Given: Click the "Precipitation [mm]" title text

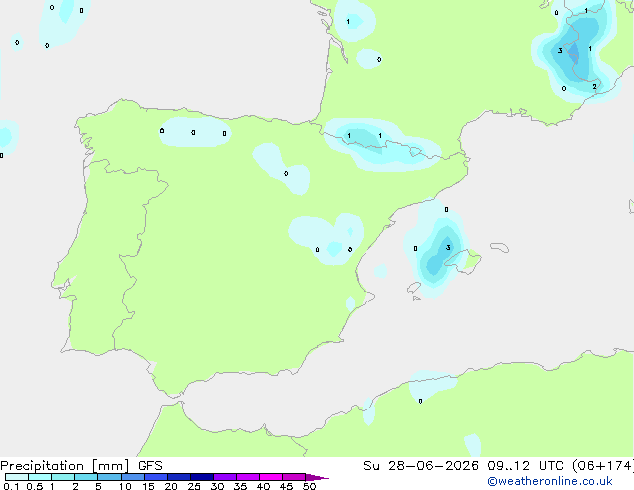Looking at the screenshot, I should click(x=64, y=466).
